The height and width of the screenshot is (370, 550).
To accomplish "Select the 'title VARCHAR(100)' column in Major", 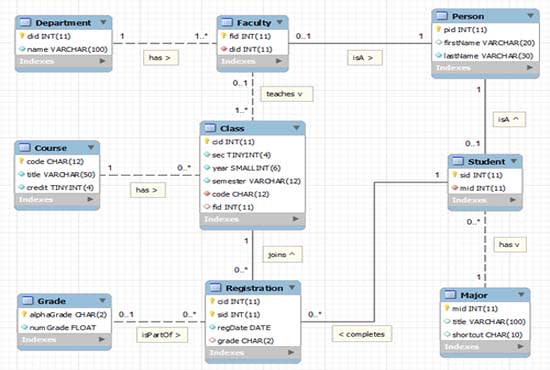I will point(485,321).
